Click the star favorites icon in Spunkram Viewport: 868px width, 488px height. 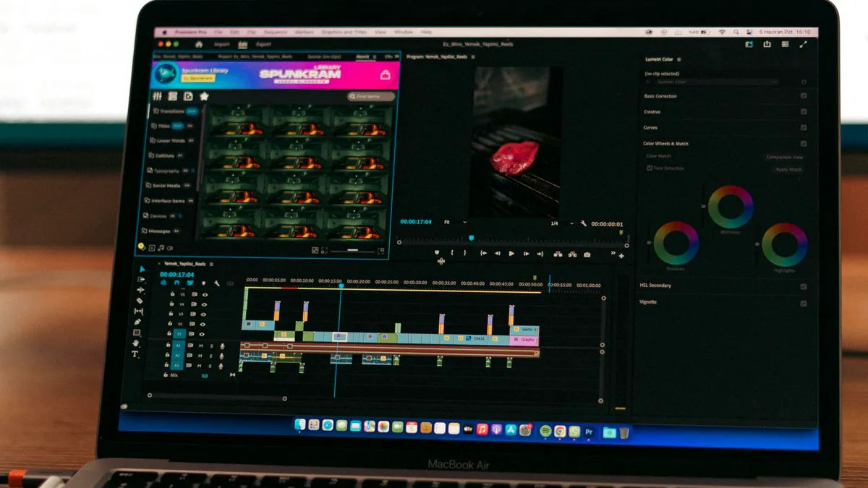click(x=204, y=96)
